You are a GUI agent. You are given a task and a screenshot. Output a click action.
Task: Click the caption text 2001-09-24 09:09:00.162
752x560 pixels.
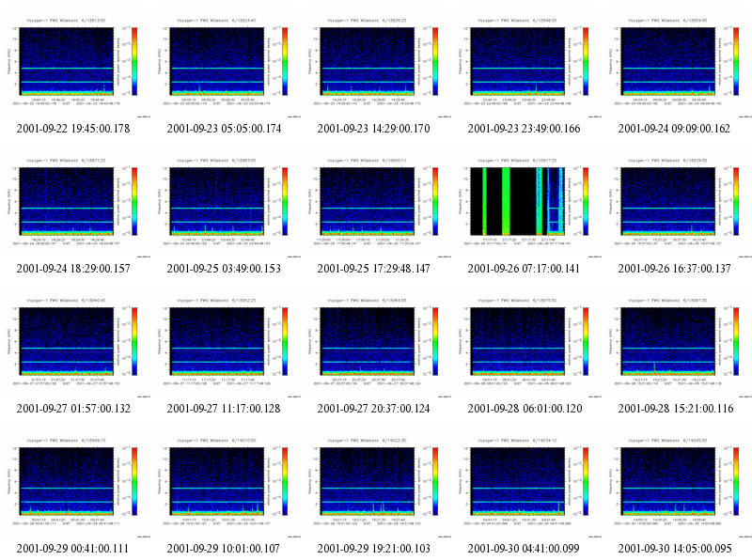[674, 129]
